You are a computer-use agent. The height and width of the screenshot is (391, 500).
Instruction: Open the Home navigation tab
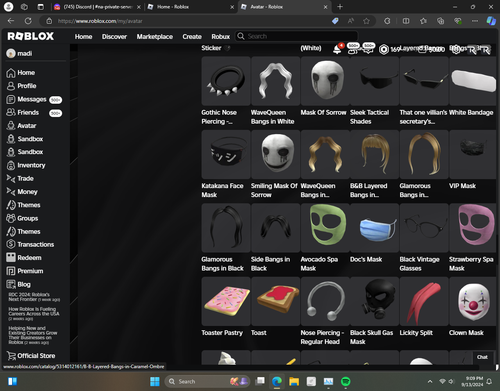83,37
